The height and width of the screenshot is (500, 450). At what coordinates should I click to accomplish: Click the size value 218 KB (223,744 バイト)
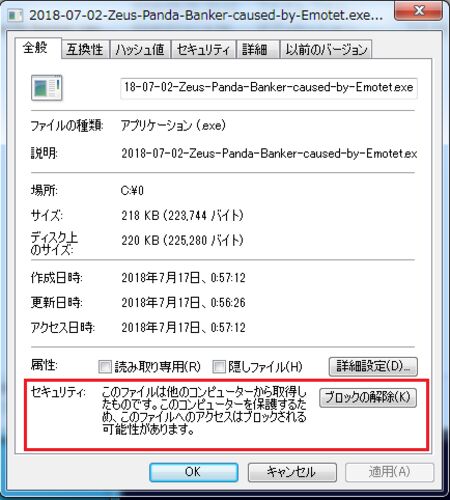[182, 215]
